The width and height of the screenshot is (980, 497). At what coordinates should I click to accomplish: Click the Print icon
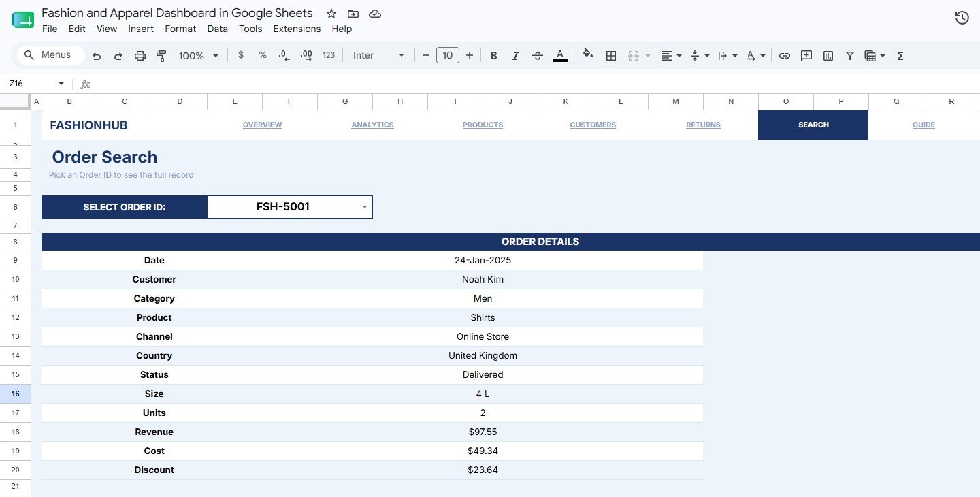(140, 56)
